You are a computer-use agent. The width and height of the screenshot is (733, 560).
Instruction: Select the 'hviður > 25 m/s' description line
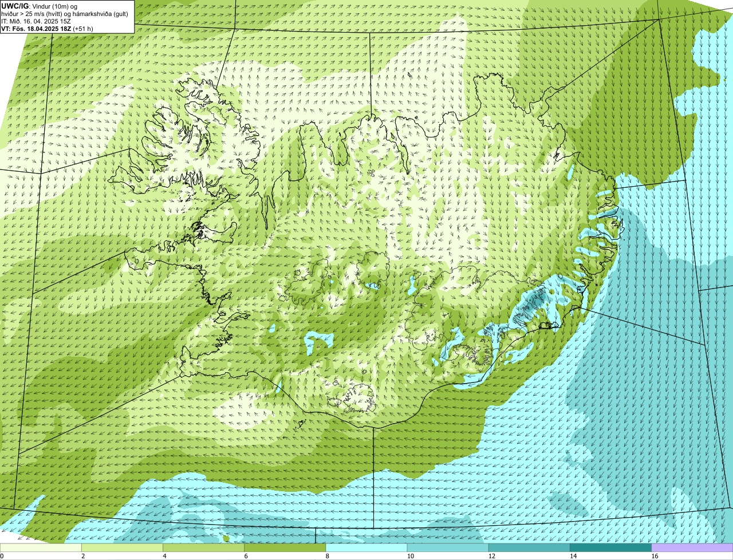(65, 13)
